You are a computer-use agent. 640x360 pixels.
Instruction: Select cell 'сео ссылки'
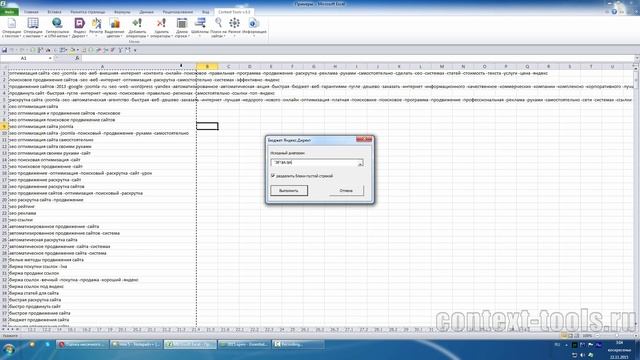click(102, 220)
